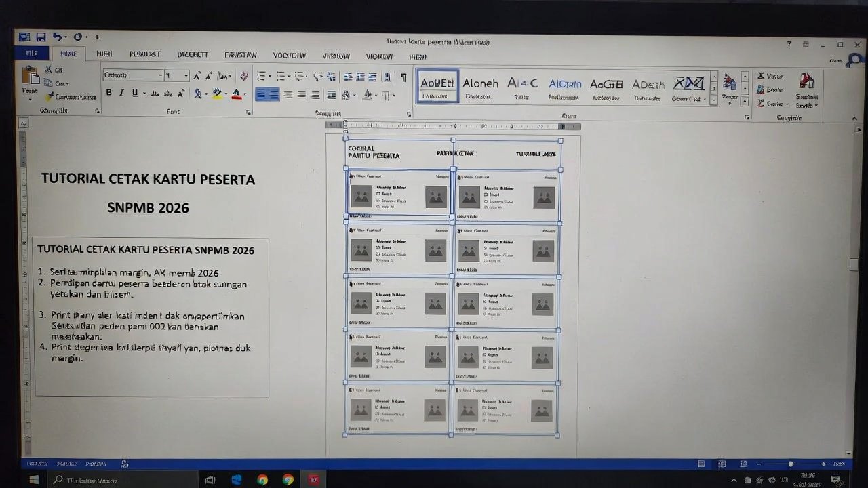Open Microsoft Edge from taskbar
The image size is (868, 488).
(x=237, y=480)
